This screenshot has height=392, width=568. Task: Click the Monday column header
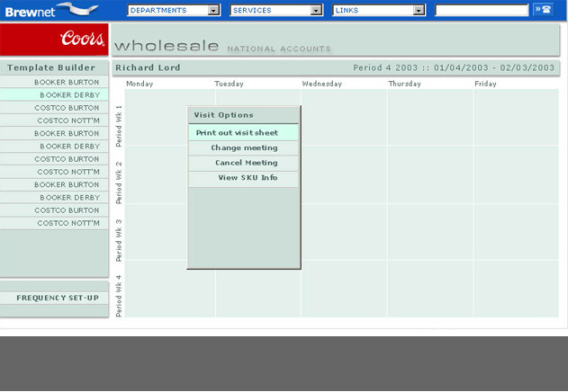(140, 84)
